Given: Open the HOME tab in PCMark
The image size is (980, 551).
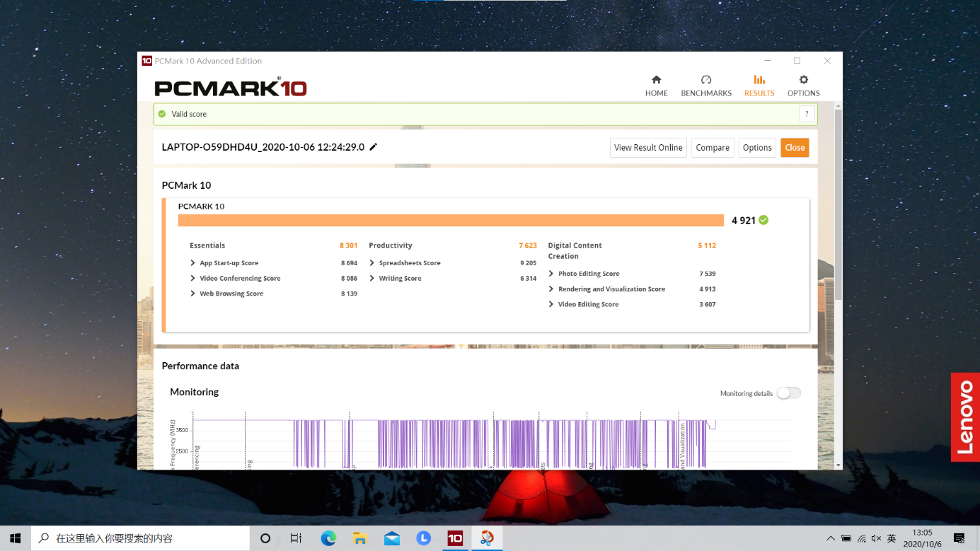Looking at the screenshot, I should click(656, 86).
